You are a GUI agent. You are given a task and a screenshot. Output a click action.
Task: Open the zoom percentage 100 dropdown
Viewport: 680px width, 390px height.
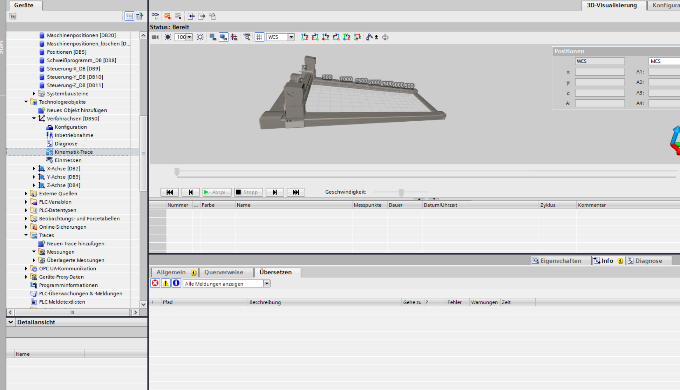(x=190, y=37)
